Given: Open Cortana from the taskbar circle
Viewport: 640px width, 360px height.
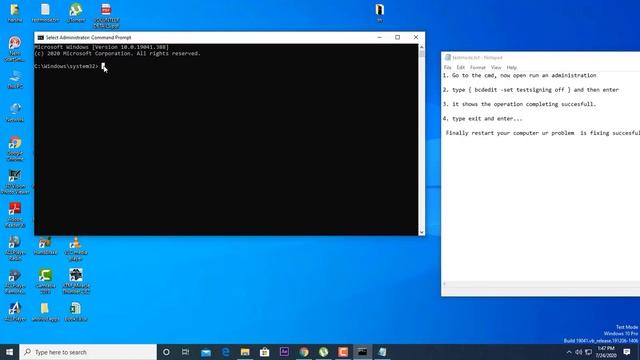Looking at the screenshot, I should (166, 352).
